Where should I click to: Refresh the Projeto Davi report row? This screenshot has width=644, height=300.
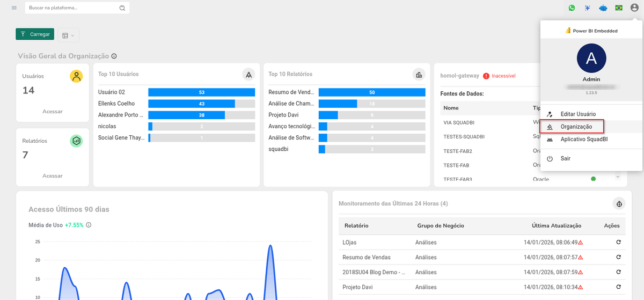click(x=619, y=288)
